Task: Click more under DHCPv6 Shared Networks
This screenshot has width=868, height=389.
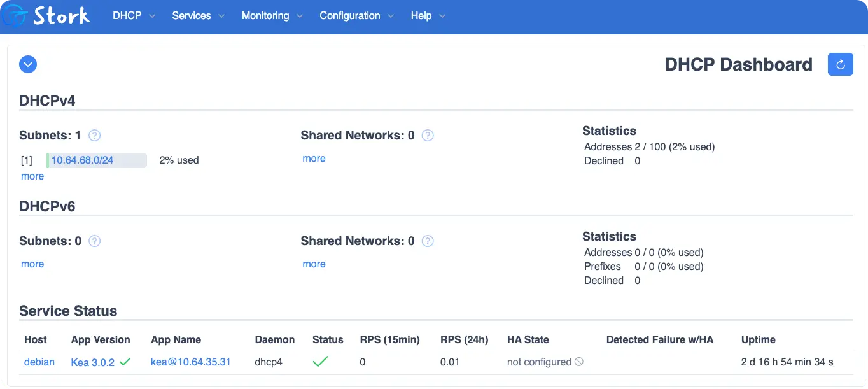Action: 314,264
